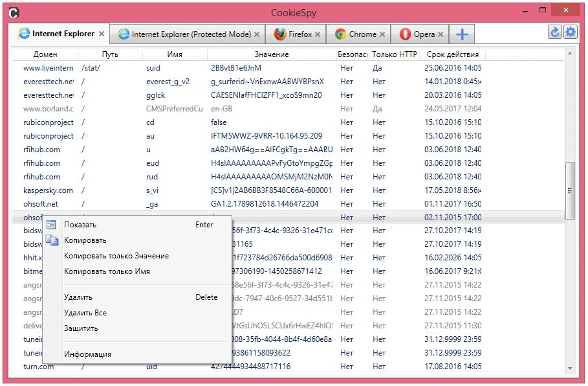The height and width of the screenshot is (386, 588).
Task: Click the expiry date 17.08.2016 14:05
Action: click(453, 367)
